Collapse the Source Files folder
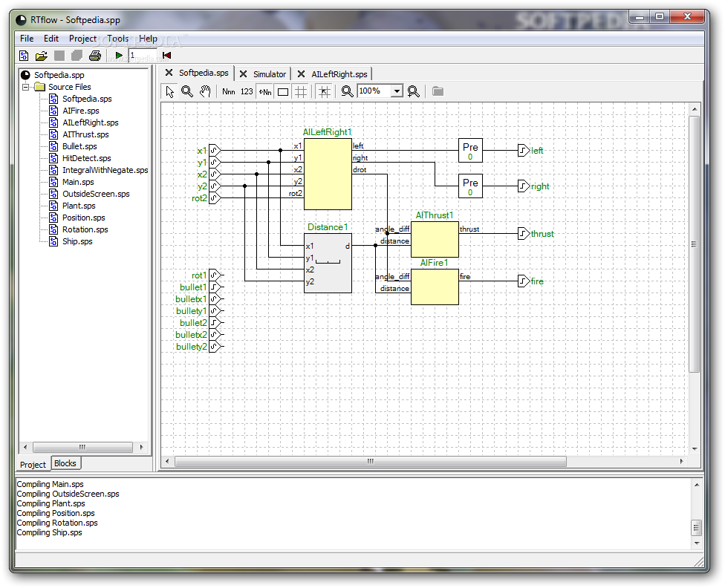This screenshot has width=725, height=588. [x=26, y=87]
